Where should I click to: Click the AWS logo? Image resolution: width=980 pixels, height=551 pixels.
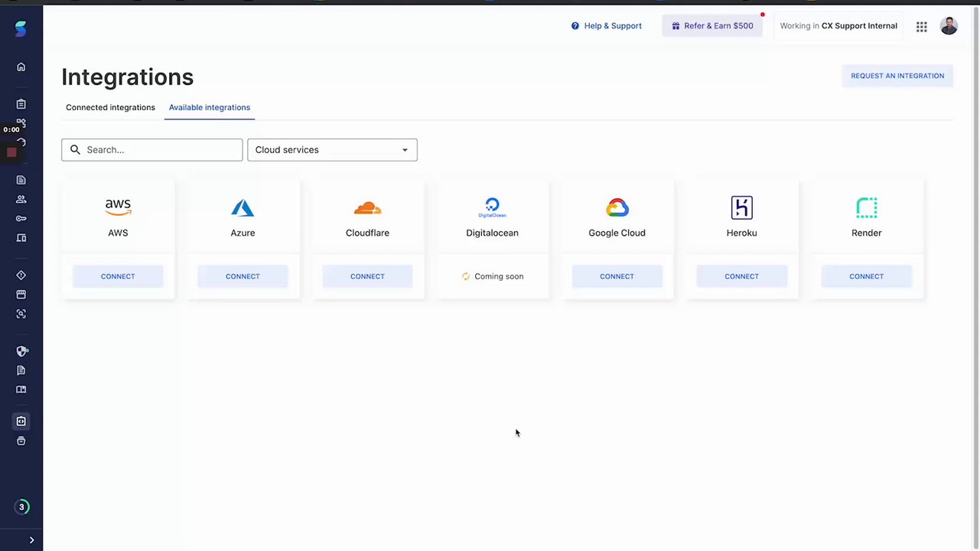pyautogui.click(x=118, y=207)
